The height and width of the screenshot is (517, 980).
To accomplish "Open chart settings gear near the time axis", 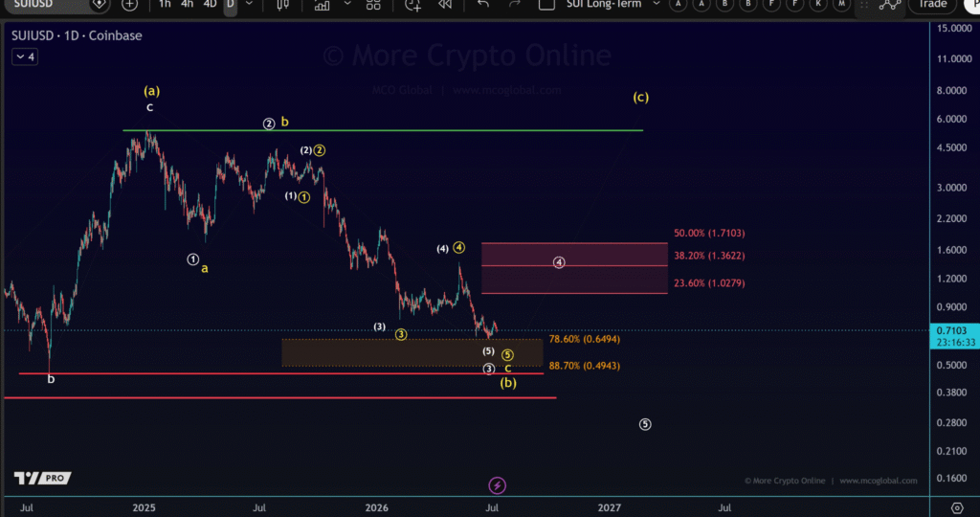I will tap(957, 507).
